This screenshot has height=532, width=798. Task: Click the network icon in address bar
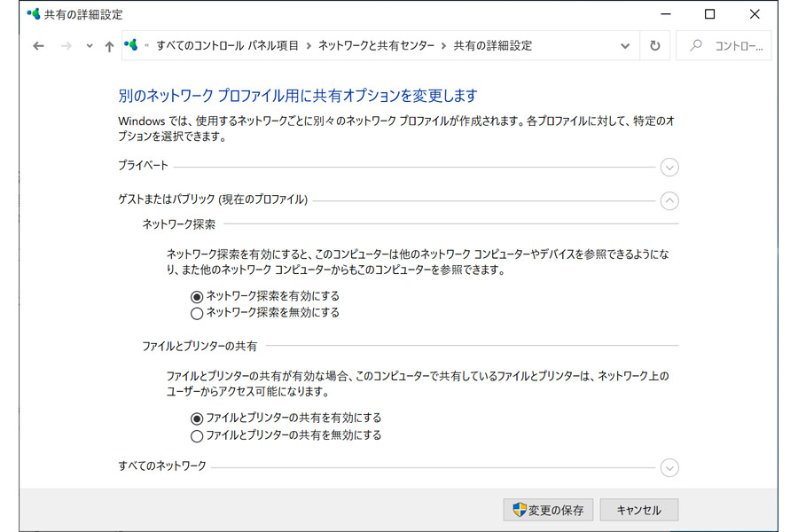tap(131, 45)
